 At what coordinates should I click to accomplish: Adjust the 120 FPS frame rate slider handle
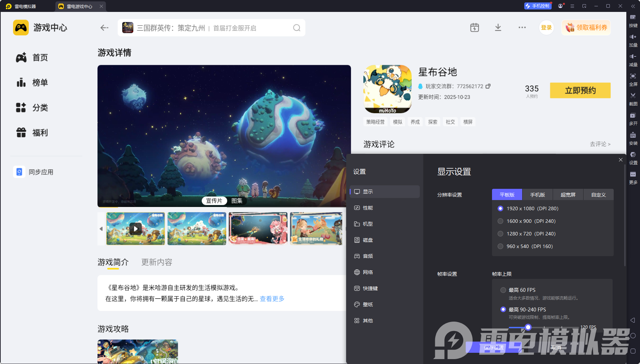[528, 327]
